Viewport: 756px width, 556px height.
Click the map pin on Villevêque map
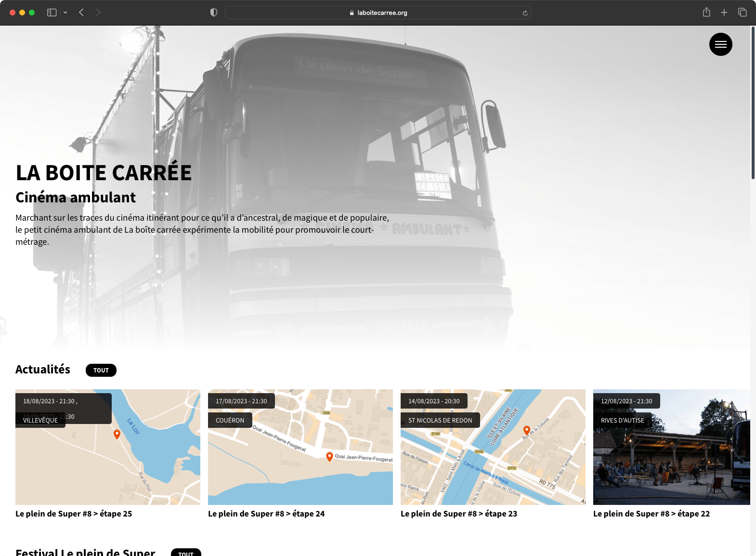pos(117,434)
